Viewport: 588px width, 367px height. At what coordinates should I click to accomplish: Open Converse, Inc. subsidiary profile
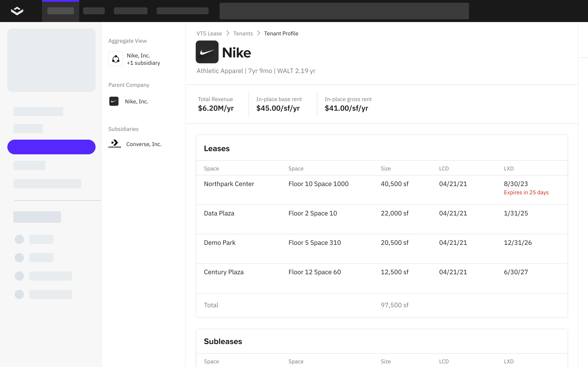click(144, 144)
